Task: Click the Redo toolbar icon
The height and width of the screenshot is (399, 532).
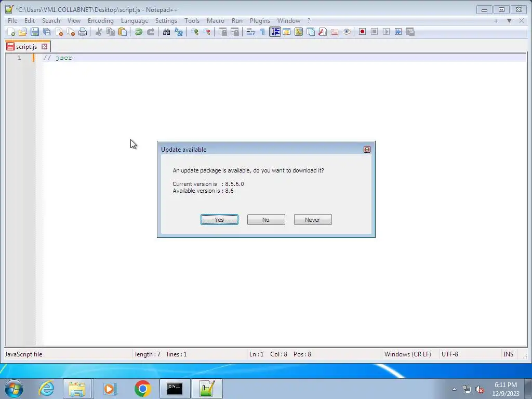Action: (150, 32)
